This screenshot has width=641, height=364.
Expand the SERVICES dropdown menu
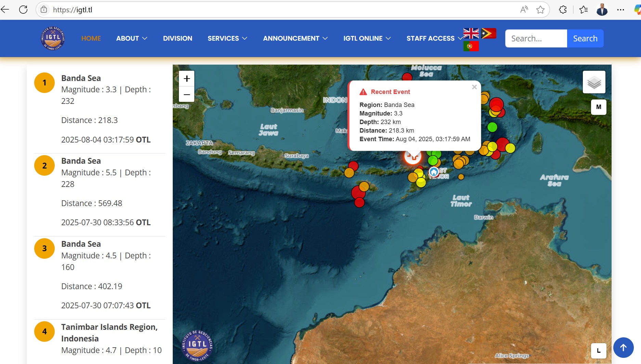coord(227,38)
